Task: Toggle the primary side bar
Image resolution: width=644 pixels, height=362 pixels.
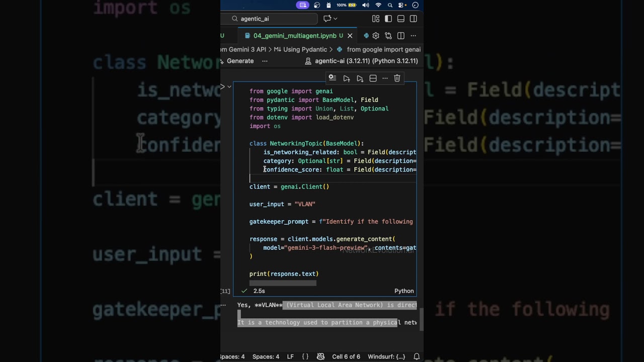Action: tap(388, 19)
